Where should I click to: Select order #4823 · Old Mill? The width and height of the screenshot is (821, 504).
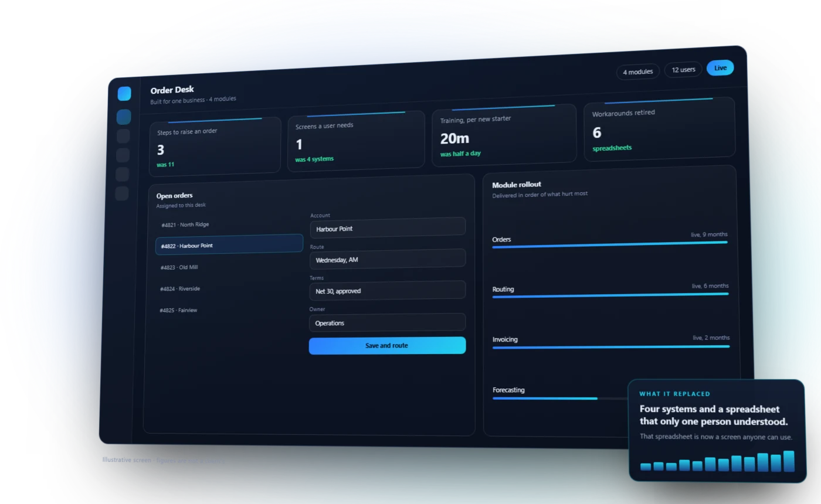click(229, 267)
